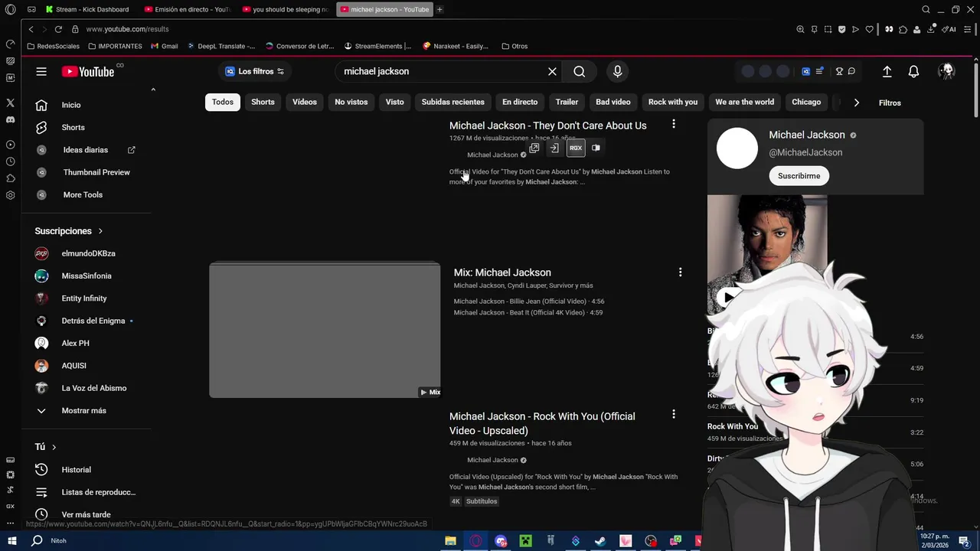
Task: Open the ad blocker shield icon
Action: pos(841,29)
